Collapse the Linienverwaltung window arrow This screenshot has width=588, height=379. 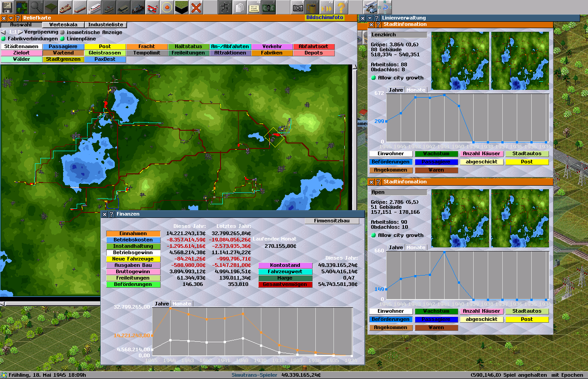pos(370,18)
